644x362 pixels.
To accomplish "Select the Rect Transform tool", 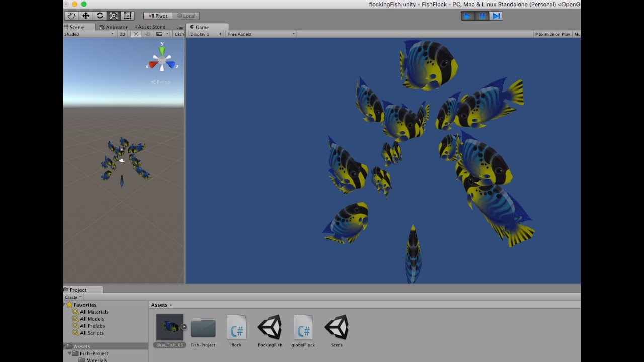I will (x=127, y=16).
